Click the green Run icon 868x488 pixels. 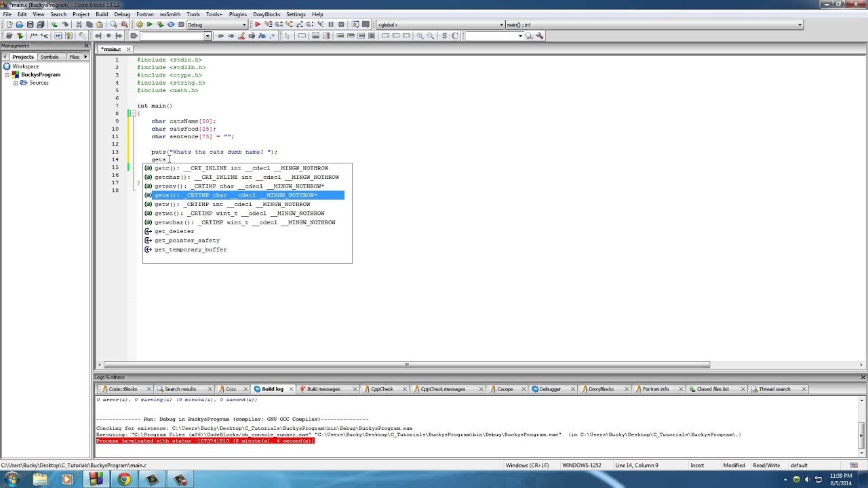coord(149,24)
